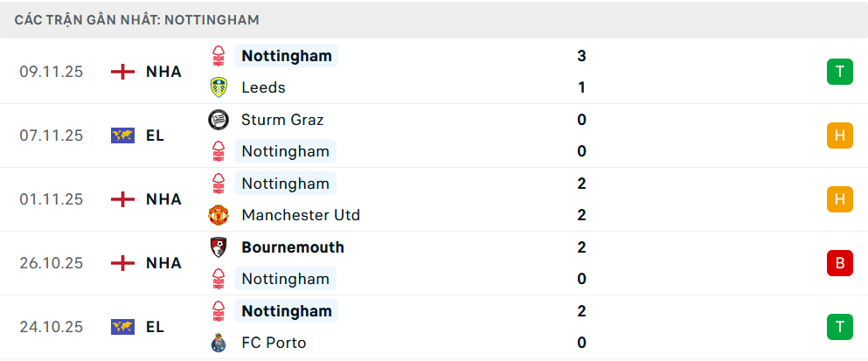Open the Manchester Utd team link
This screenshot has width=868, height=361.
coord(301,215)
